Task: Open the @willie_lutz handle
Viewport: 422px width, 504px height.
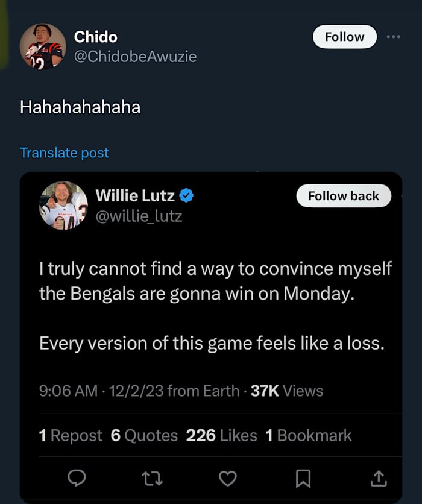Action: pyautogui.click(x=139, y=215)
